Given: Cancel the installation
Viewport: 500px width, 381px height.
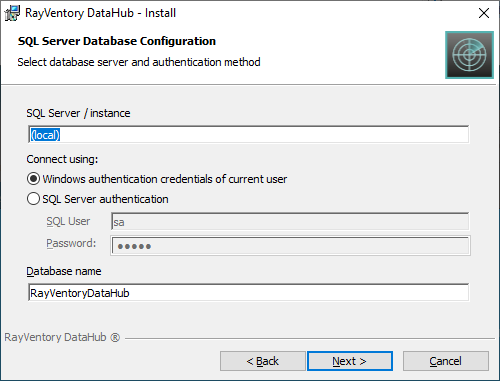Looking at the screenshot, I should 446,361.
